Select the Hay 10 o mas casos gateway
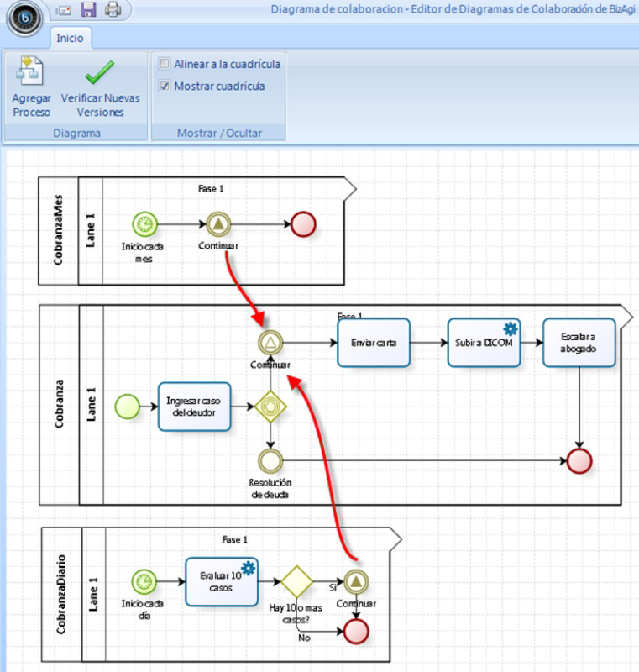 [x=296, y=581]
